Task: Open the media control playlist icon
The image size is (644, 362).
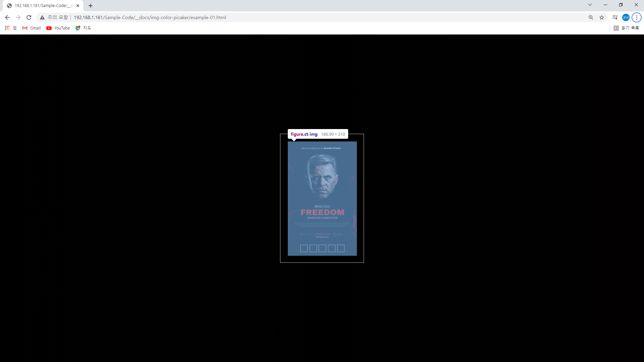Action: tap(615, 17)
